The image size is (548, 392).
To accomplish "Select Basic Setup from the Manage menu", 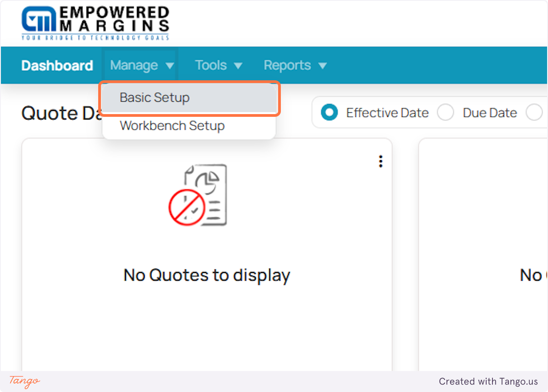I will pyautogui.click(x=154, y=97).
